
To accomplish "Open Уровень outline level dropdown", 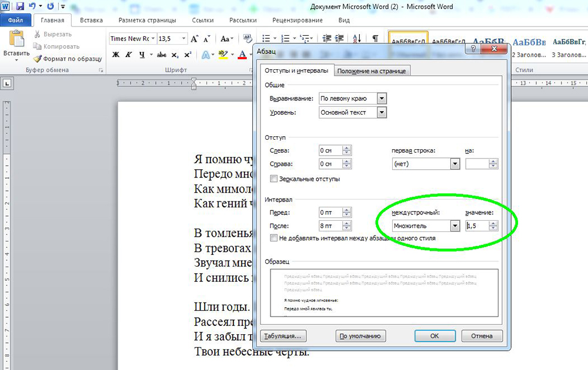I will pos(382,112).
